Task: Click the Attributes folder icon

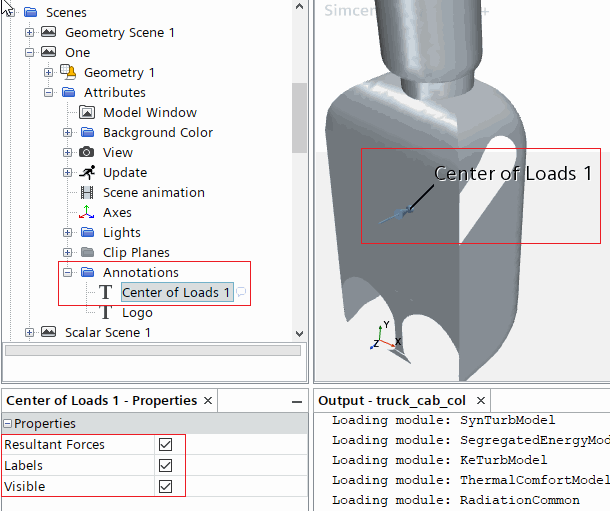Action: [68, 92]
